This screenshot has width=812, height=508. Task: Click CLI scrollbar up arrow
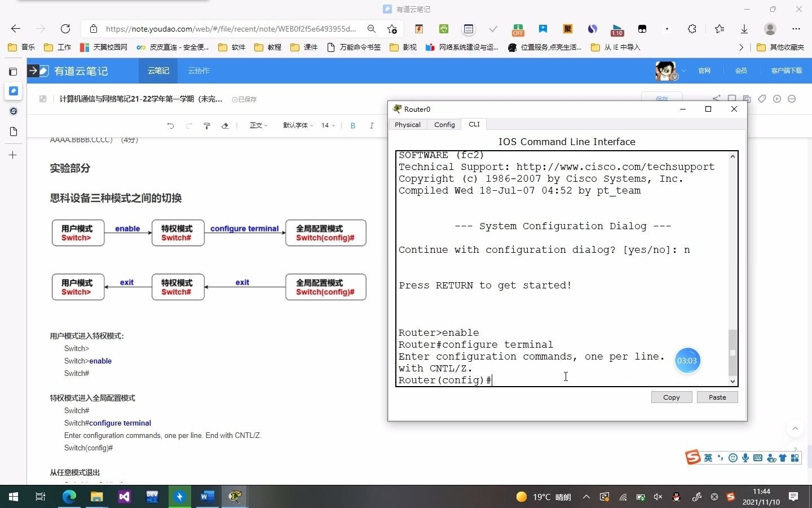pos(732,156)
